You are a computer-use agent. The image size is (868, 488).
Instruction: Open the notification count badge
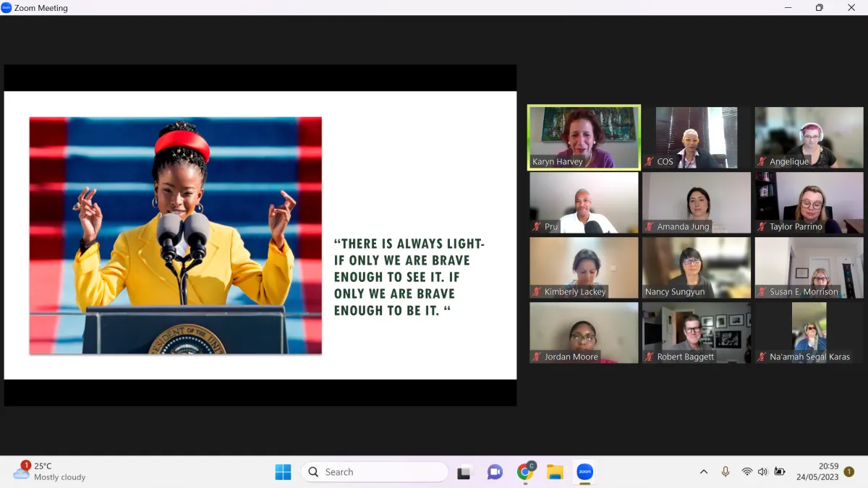[x=849, y=472]
